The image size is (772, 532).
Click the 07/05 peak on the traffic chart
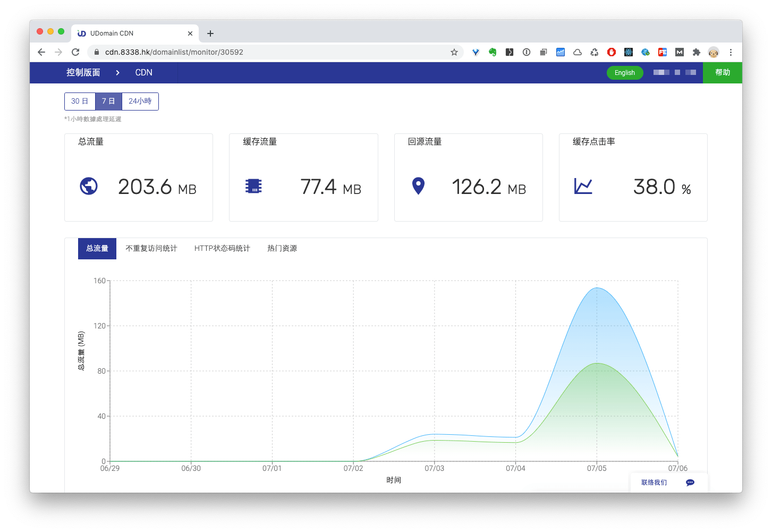coord(597,288)
